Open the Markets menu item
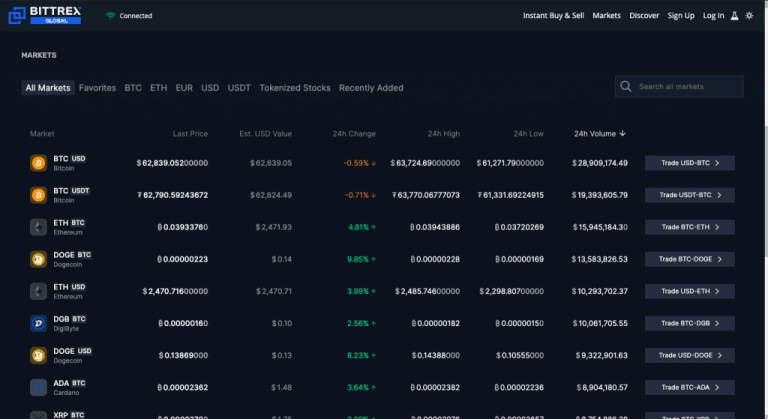 [x=606, y=16]
